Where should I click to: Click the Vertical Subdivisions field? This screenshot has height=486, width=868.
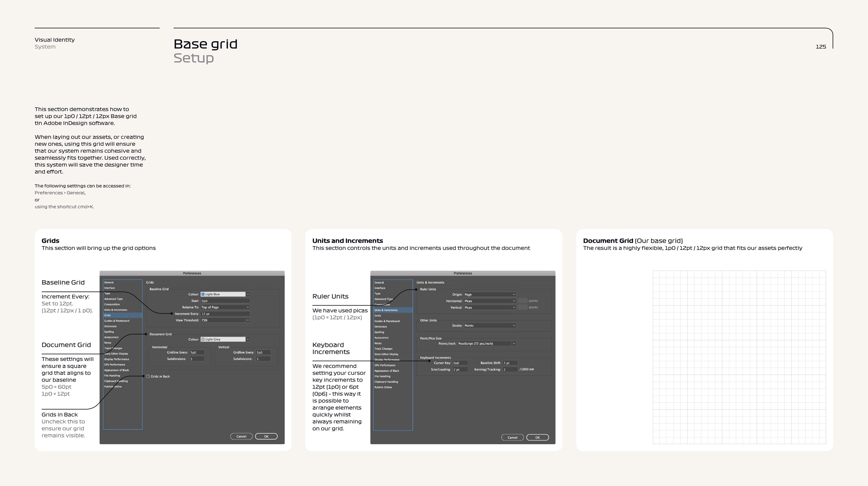pos(263,359)
